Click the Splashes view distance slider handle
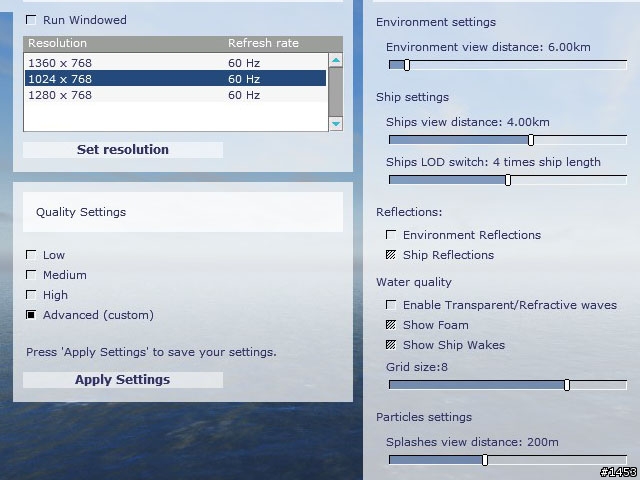The width and height of the screenshot is (640, 480). click(485, 460)
